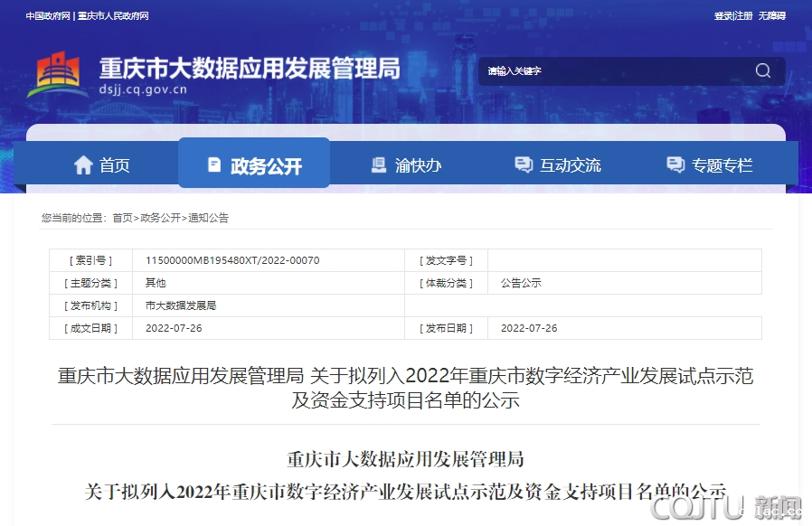Focus the 请输入关键字 search field
This screenshot has width=812, height=526.
click(x=615, y=71)
